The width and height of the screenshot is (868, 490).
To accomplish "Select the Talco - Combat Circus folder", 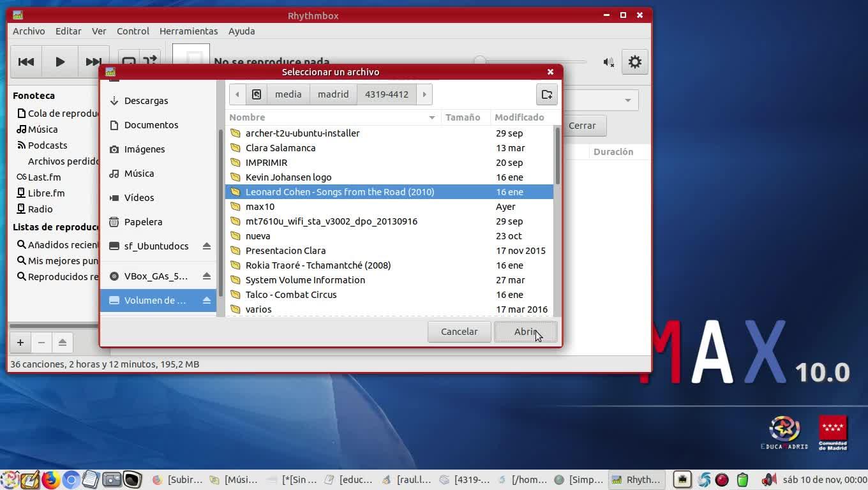I will [291, 295].
